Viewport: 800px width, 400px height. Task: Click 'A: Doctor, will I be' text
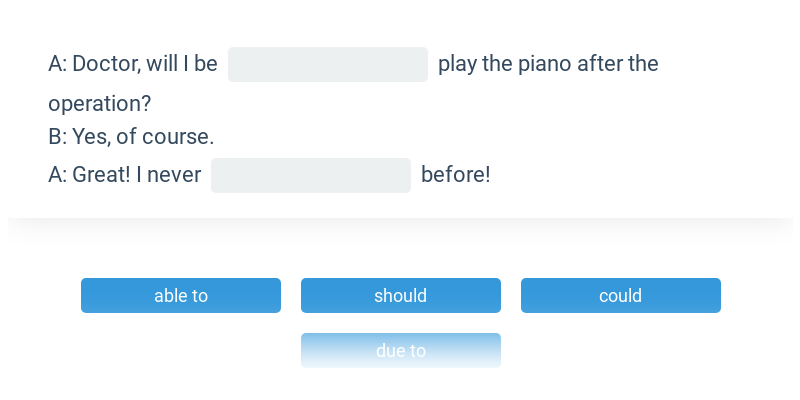click(x=133, y=64)
